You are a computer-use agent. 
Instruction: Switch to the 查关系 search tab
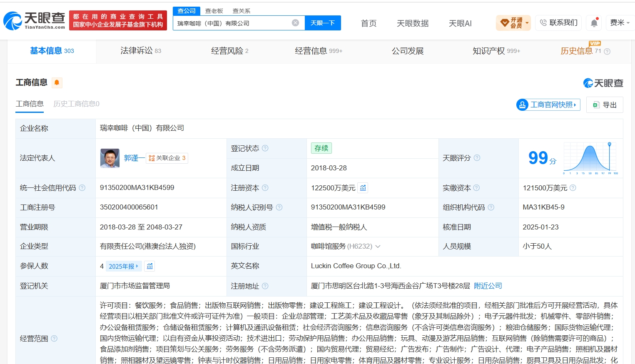242,11
